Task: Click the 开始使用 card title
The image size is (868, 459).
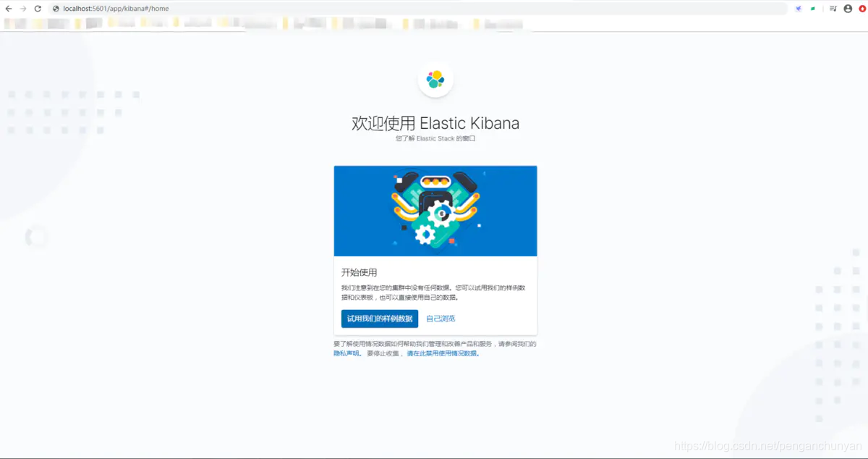Action: tap(359, 273)
